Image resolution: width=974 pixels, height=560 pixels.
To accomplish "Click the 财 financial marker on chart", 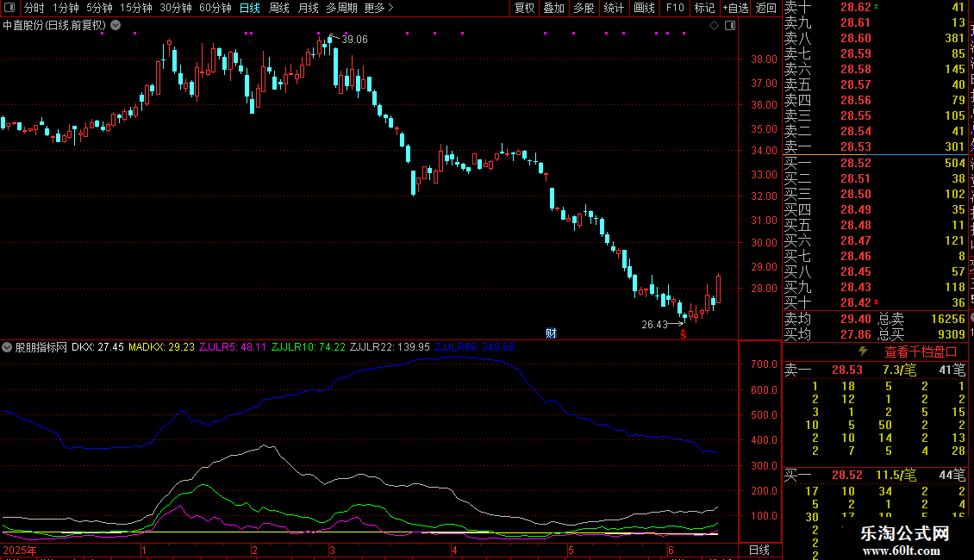I will (551, 333).
